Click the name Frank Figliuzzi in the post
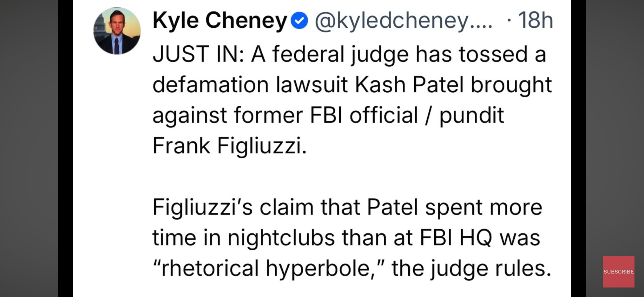Screen dimensions: 644x297 [x=229, y=145]
